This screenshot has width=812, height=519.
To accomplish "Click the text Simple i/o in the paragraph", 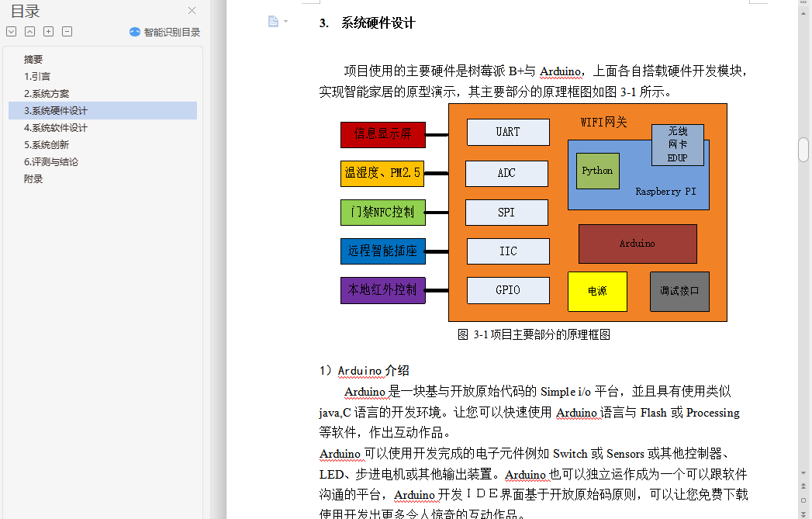I will [565, 392].
